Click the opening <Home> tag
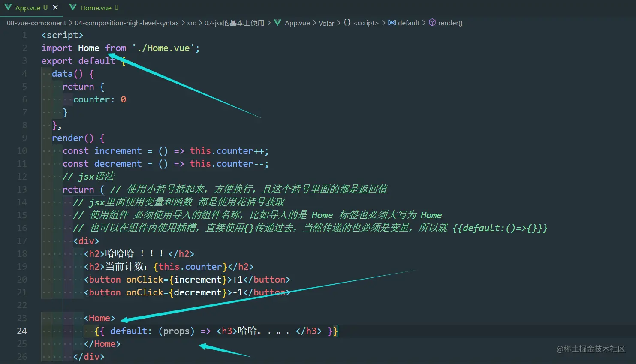Screen dimensions: 636x364 tap(99, 318)
